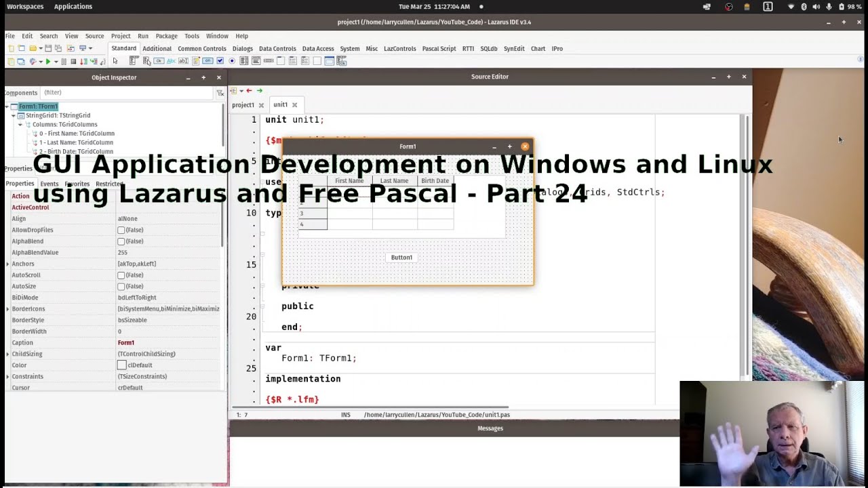Click the First Name column header on Form1
Viewport: 868px width, 488px height.
[x=349, y=181]
